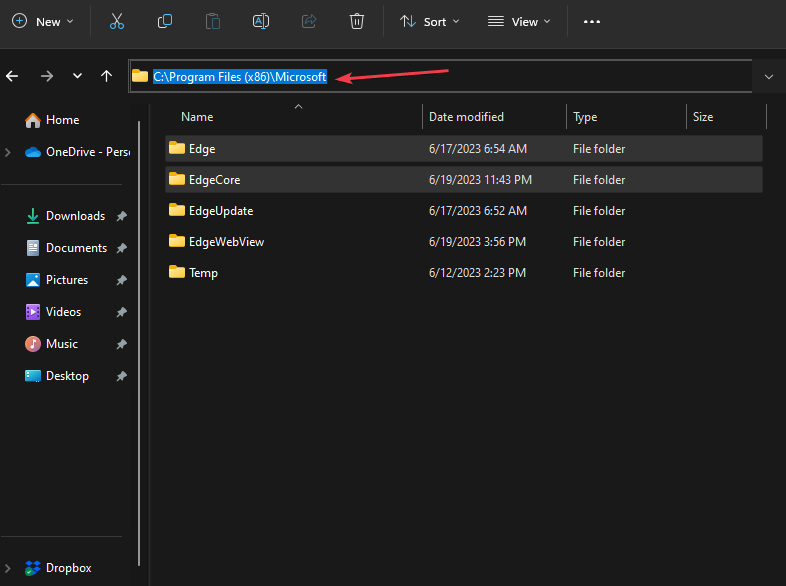Click date 6/19/2023 11:43 PM
The height and width of the screenshot is (586, 786).
pos(480,180)
